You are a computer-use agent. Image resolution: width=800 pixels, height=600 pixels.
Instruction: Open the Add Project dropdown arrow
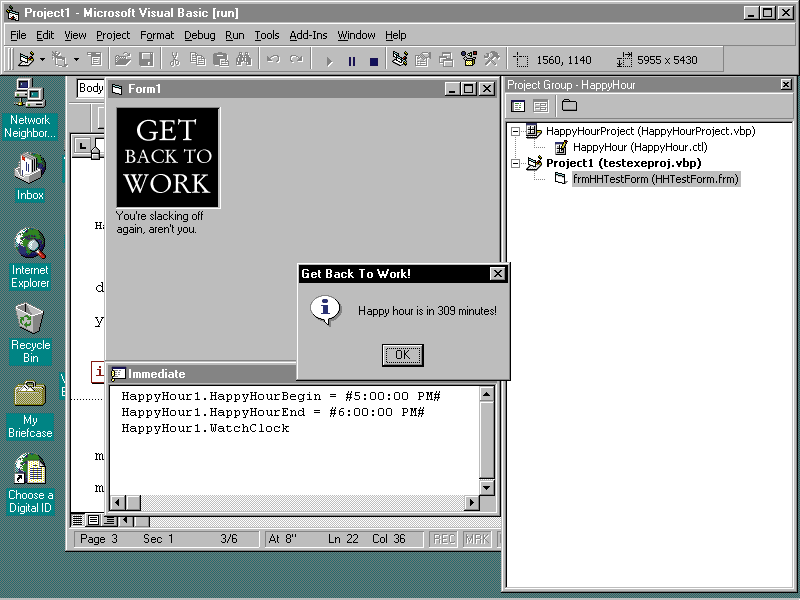(42, 60)
